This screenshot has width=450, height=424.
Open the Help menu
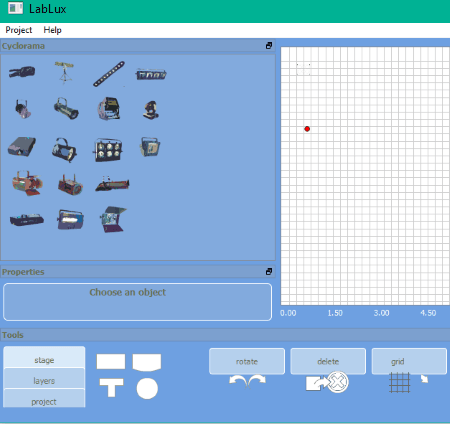(x=52, y=30)
